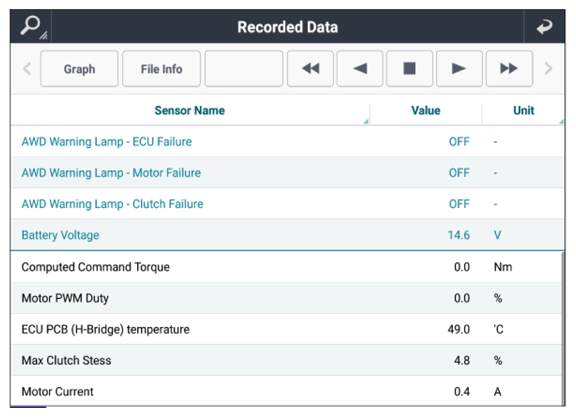The image size is (576, 417).
Task: Rewind fast with double-left arrows
Action: (x=310, y=69)
